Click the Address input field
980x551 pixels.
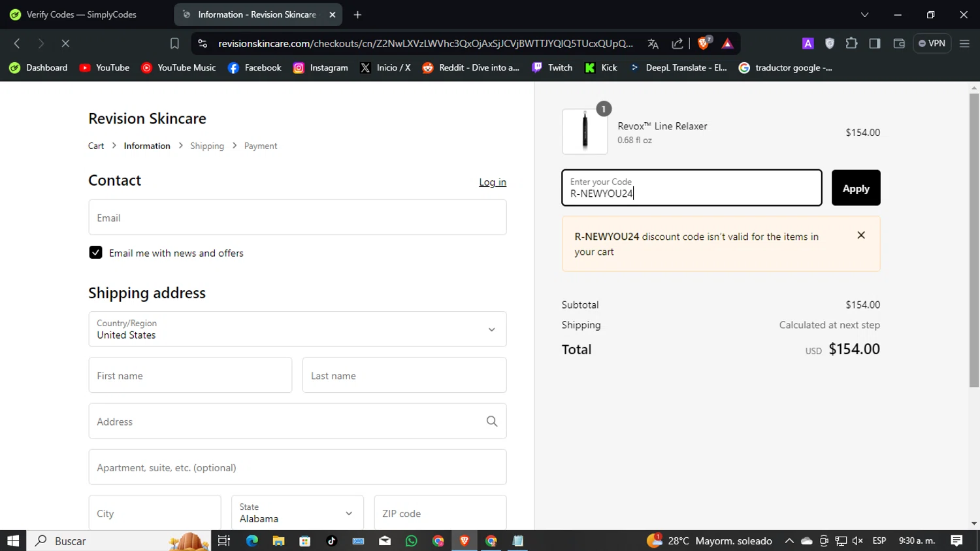pos(297,422)
